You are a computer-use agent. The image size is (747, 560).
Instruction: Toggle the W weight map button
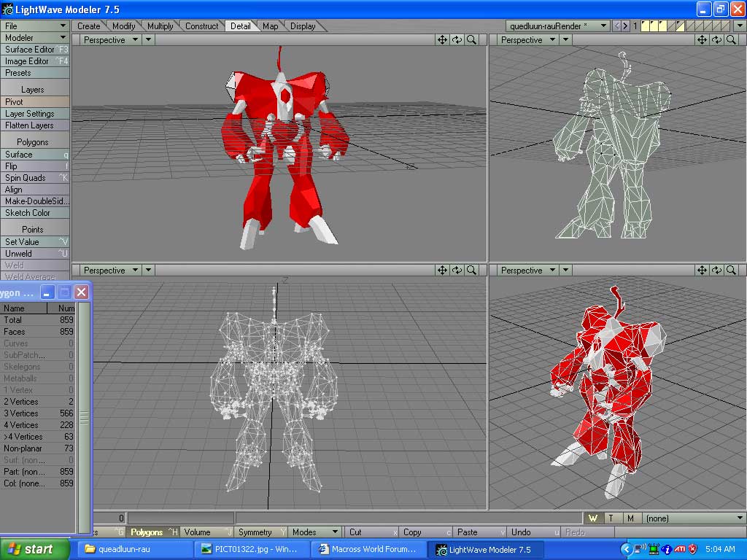pos(593,518)
